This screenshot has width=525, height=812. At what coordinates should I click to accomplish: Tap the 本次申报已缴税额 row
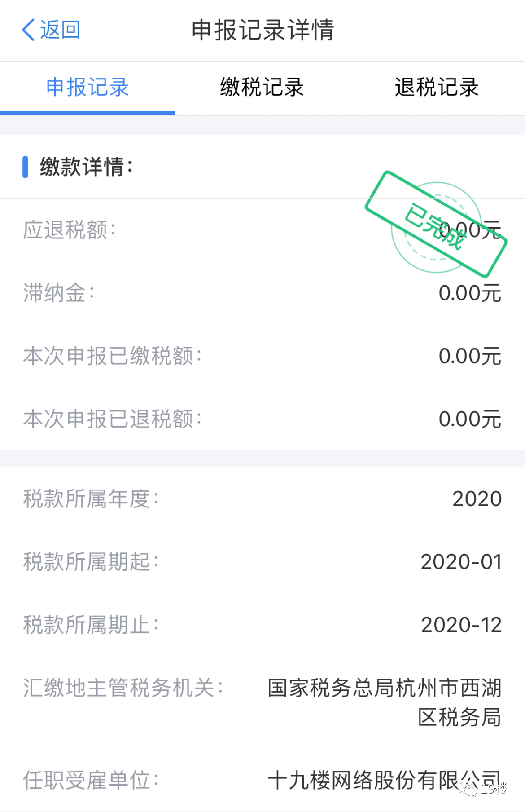[262, 356]
